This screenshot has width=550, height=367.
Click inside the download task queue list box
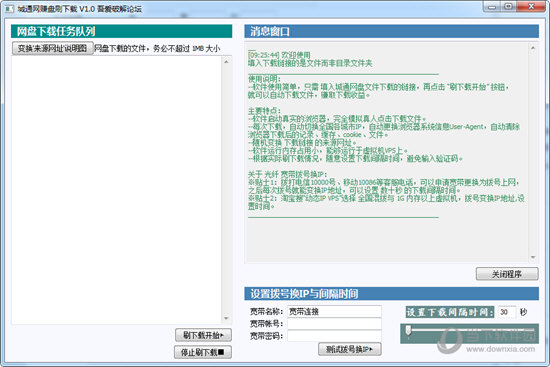[116, 189]
